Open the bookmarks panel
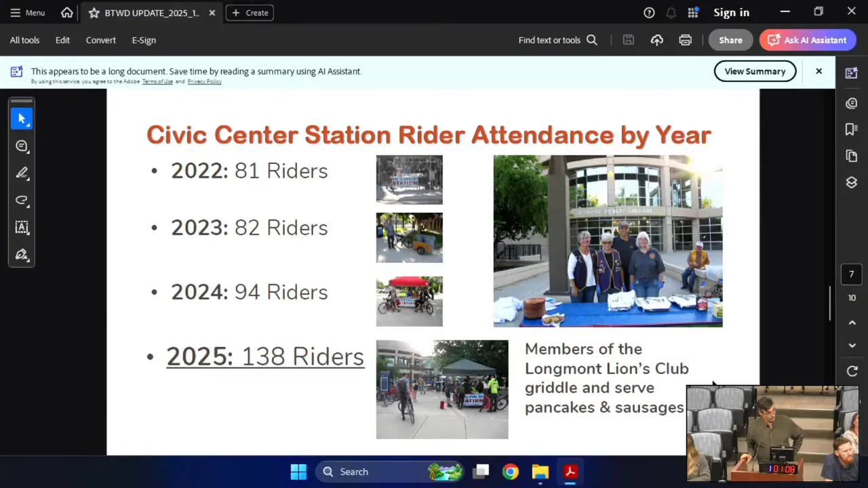Screen dimensions: 868x488 click(x=851, y=129)
